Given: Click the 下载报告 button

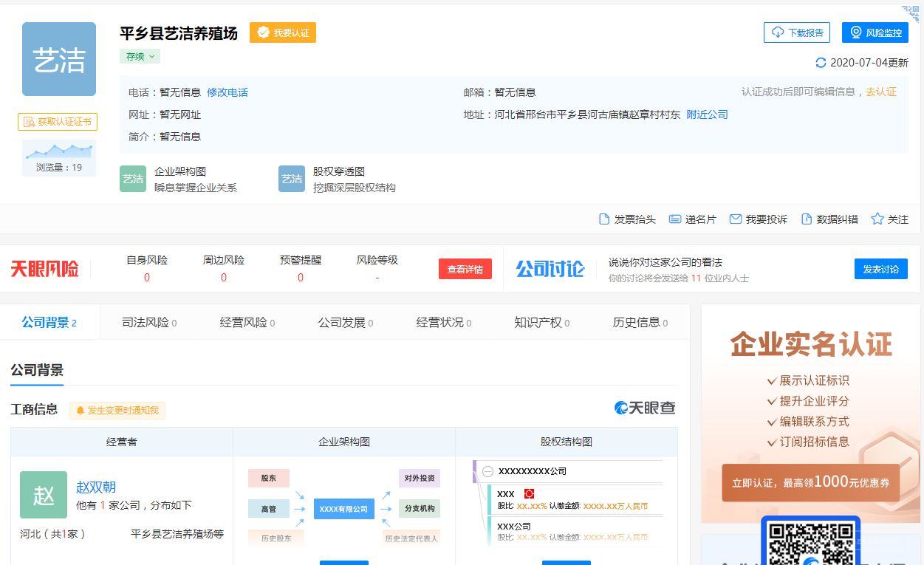Looking at the screenshot, I should (x=797, y=32).
